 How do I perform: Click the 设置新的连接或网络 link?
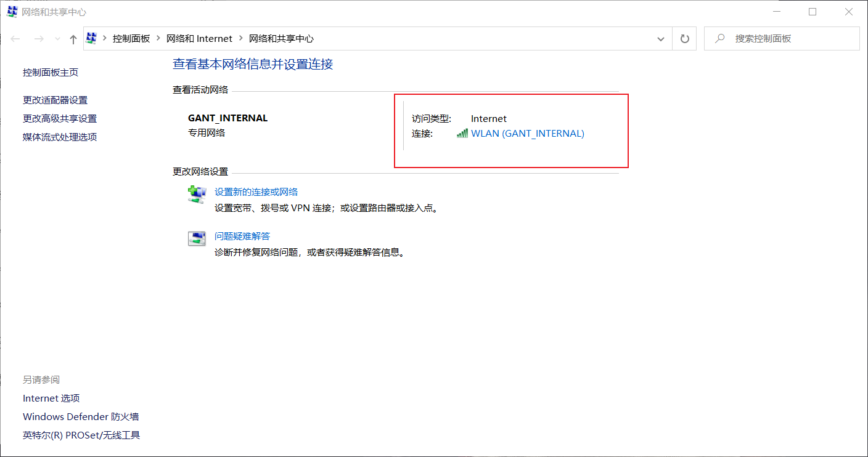[256, 192]
